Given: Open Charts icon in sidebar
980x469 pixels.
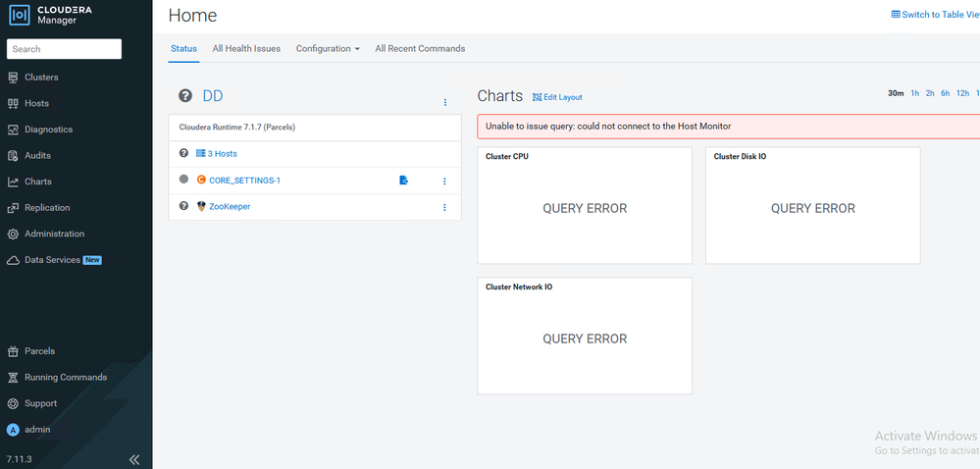Looking at the screenshot, I should tap(13, 182).
